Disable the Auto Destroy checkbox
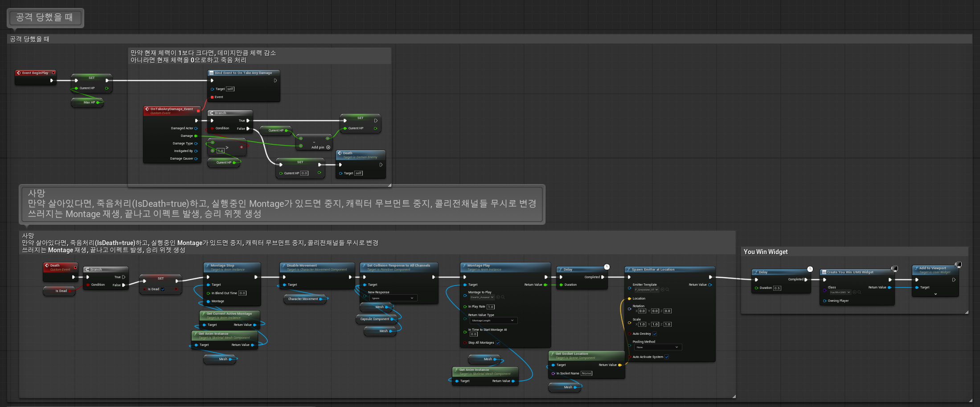This screenshot has width=980, height=407. 655,334
